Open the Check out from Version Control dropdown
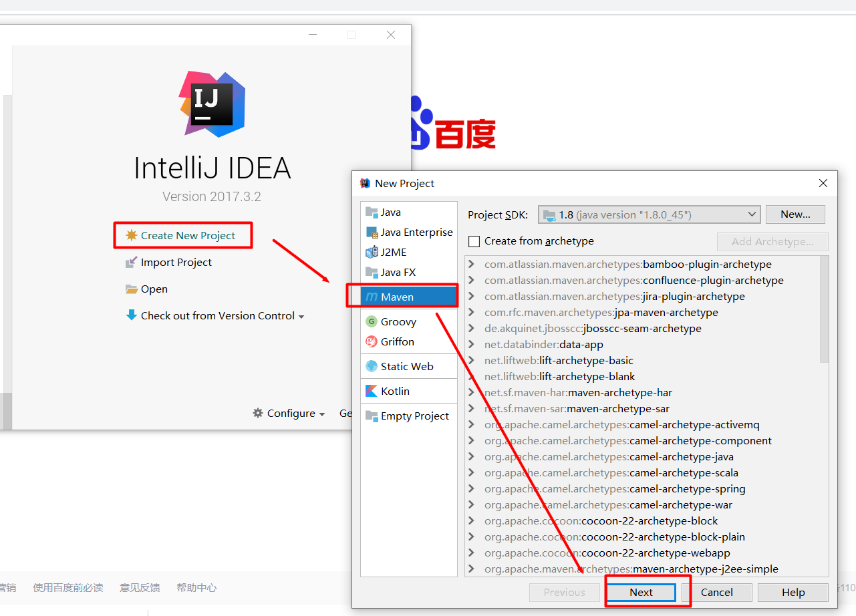The width and height of the screenshot is (856, 616). [x=301, y=317]
